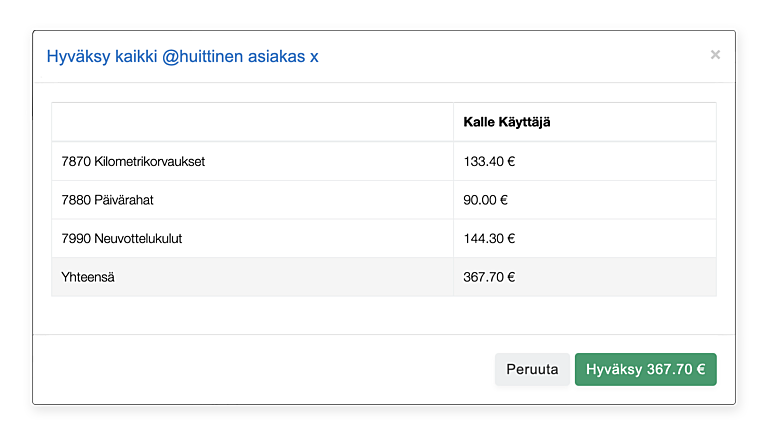Viewport: 768px width, 438px height.
Task: Click the Yhteensä total row label
Action: click(88, 277)
